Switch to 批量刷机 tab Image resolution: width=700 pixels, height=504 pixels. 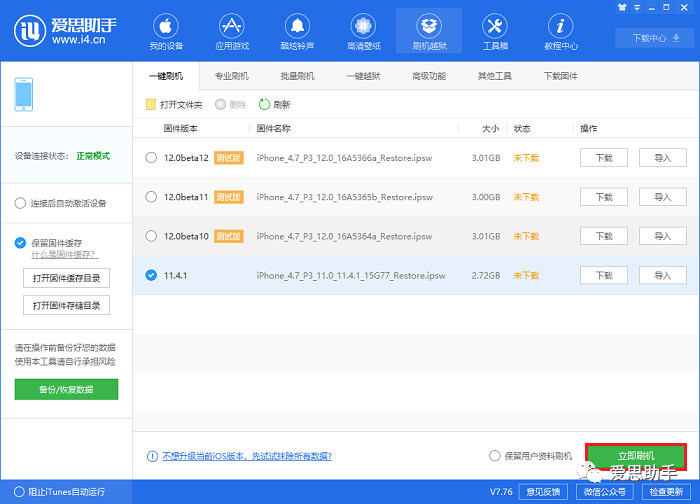pyautogui.click(x=297, y=76)
